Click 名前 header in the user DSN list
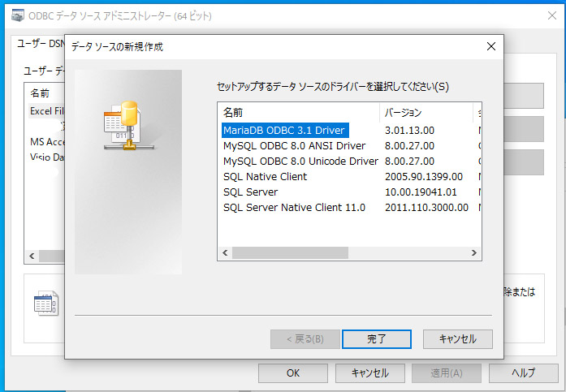Screen dimensions: 566x392 [x=40, y=93]
